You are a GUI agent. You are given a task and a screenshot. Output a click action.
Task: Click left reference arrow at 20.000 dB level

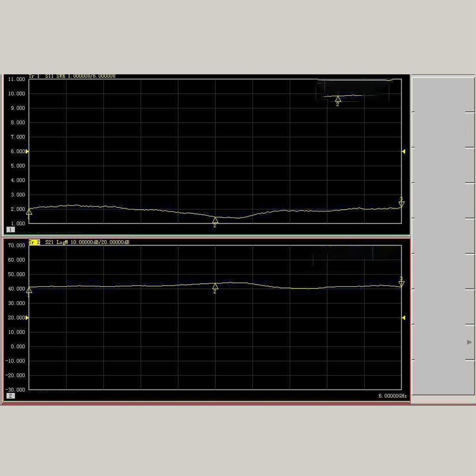pos(27,318)
